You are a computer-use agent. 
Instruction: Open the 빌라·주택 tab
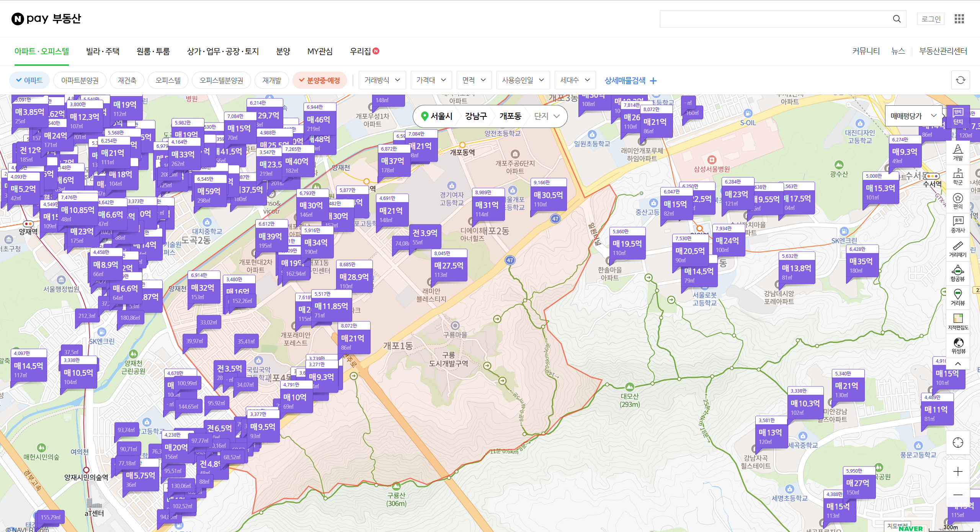[103, 51]
